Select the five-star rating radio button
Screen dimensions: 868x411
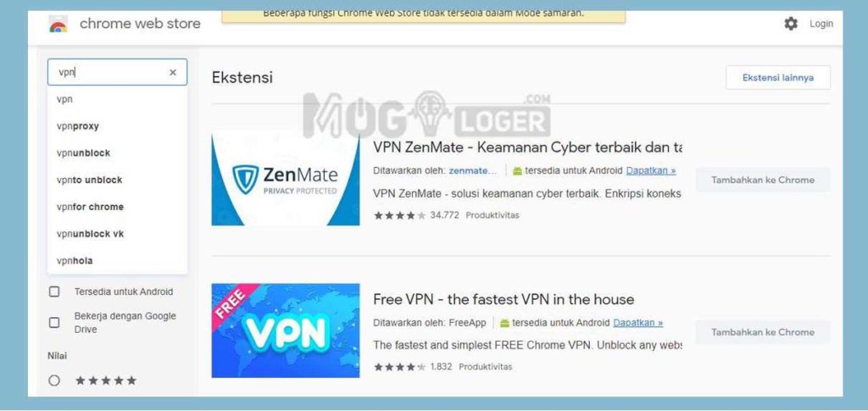(54, 380)
